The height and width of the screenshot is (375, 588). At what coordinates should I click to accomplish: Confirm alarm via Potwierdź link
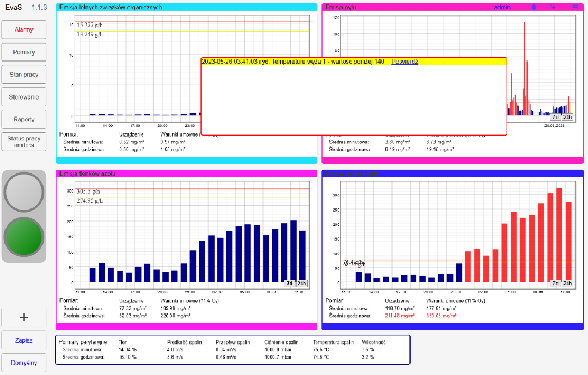405,62
